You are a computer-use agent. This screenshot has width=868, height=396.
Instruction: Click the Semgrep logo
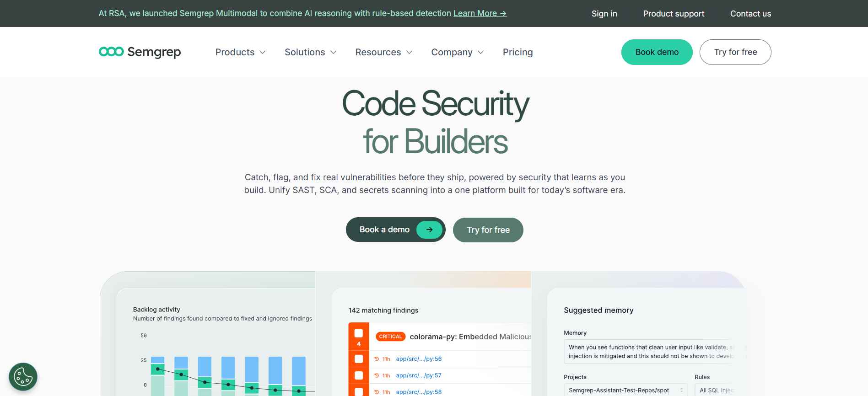pyautogui.click(x=140, y=52)
